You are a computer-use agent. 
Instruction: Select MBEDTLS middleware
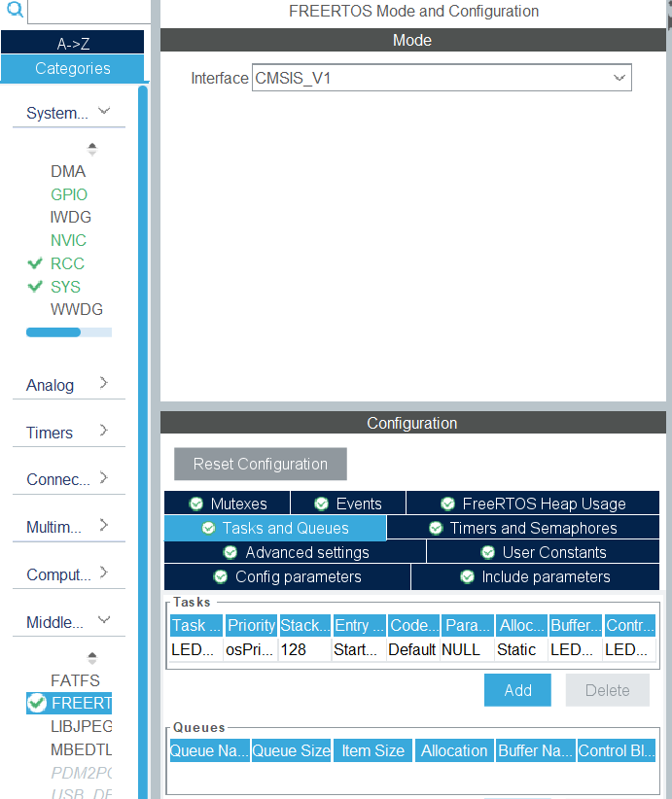coord(81,749)
